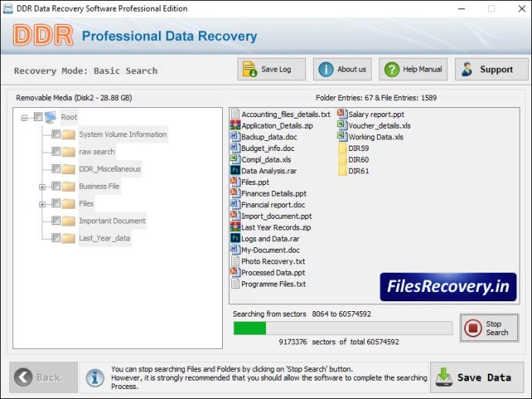
Task: Select My-Document.doc file name
Action: pos(271,250)
